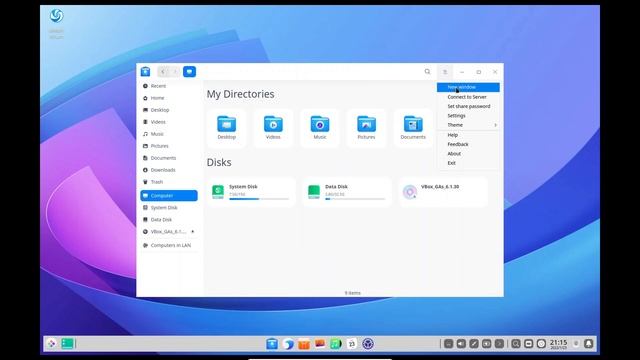
Task: Launch the Music app in the dock
Action: [336, 344]
